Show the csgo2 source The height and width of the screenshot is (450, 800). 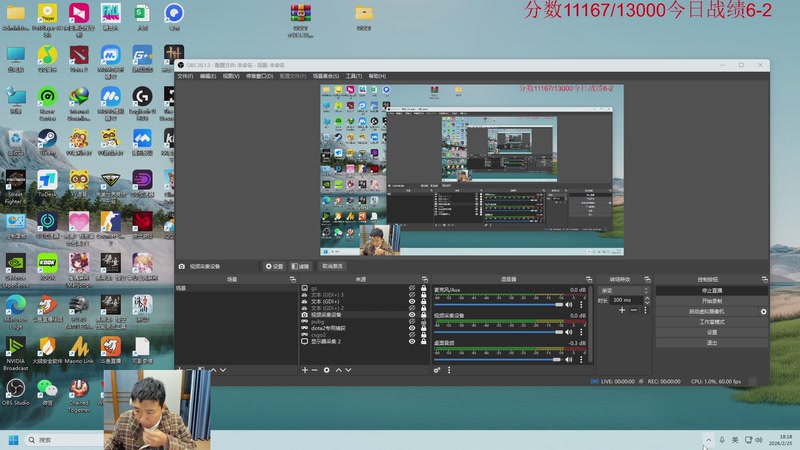(412, 335)
